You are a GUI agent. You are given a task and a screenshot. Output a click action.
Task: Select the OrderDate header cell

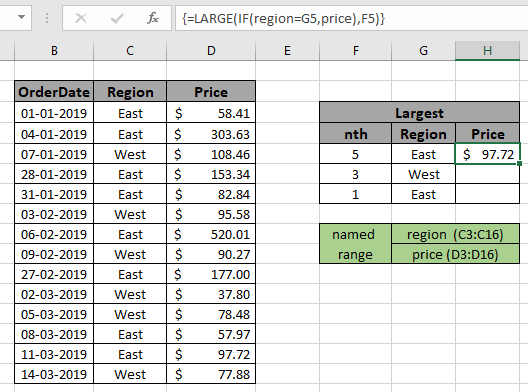pyautogui.click(x=54, y=92)
